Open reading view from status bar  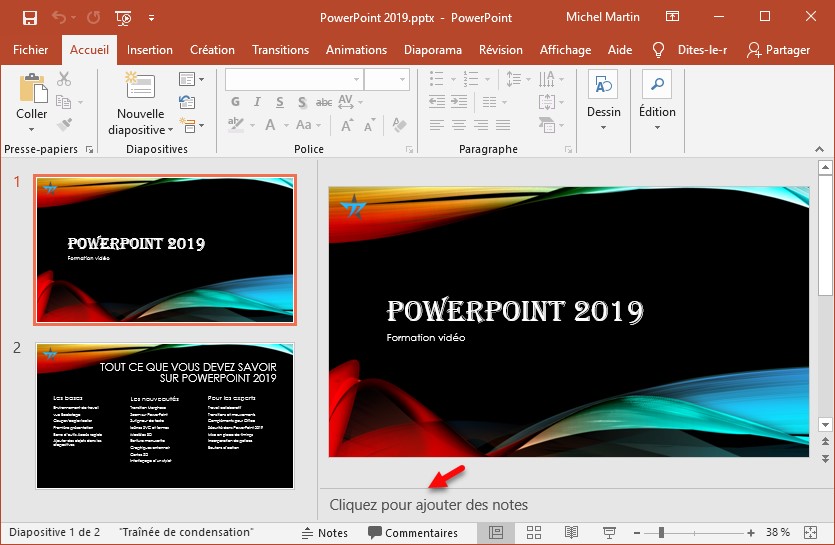tap(571, 532)
